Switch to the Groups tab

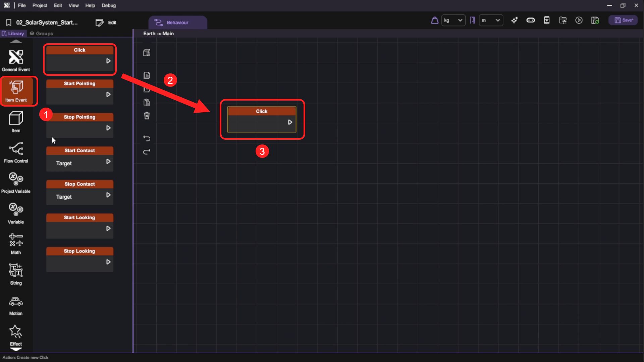click(x=42, y=34)
